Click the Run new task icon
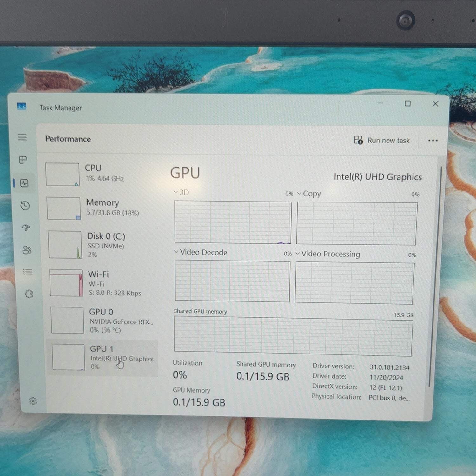The image size is (476, 476). tap(358, 140)
